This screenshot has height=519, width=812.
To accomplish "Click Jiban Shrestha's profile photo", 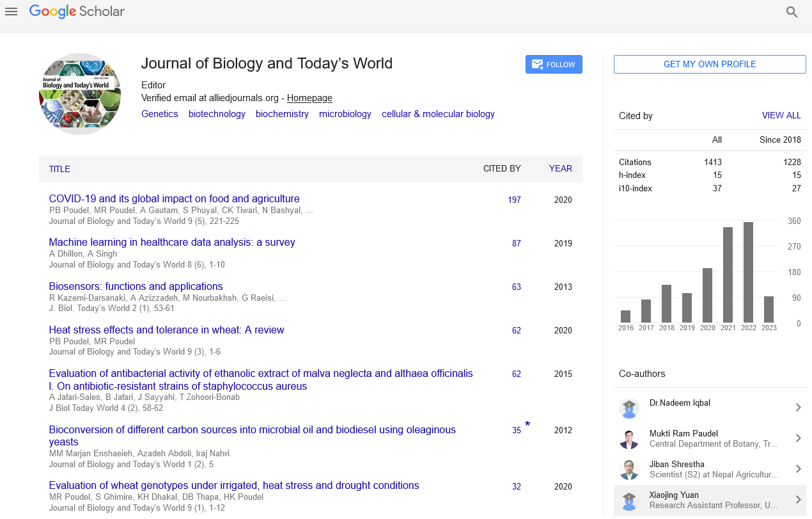I will point(629,470).
